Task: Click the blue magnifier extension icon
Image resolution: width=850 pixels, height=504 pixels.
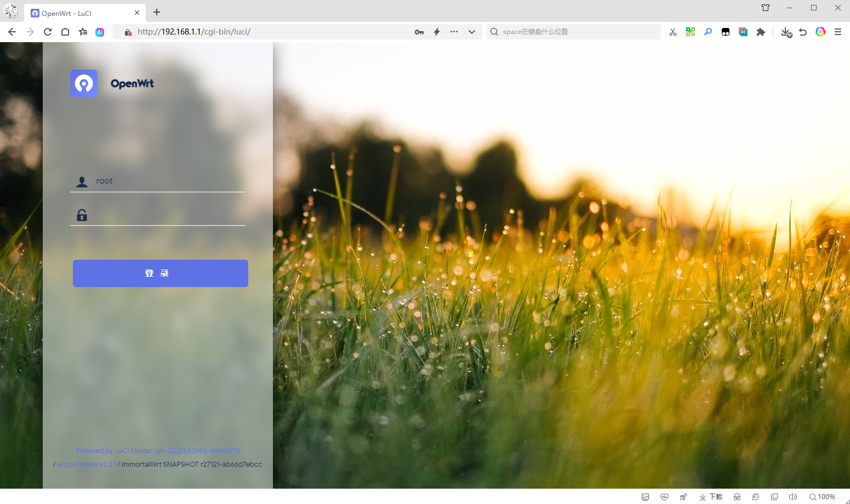Action: pyautogui.click(x=708, y=32)
